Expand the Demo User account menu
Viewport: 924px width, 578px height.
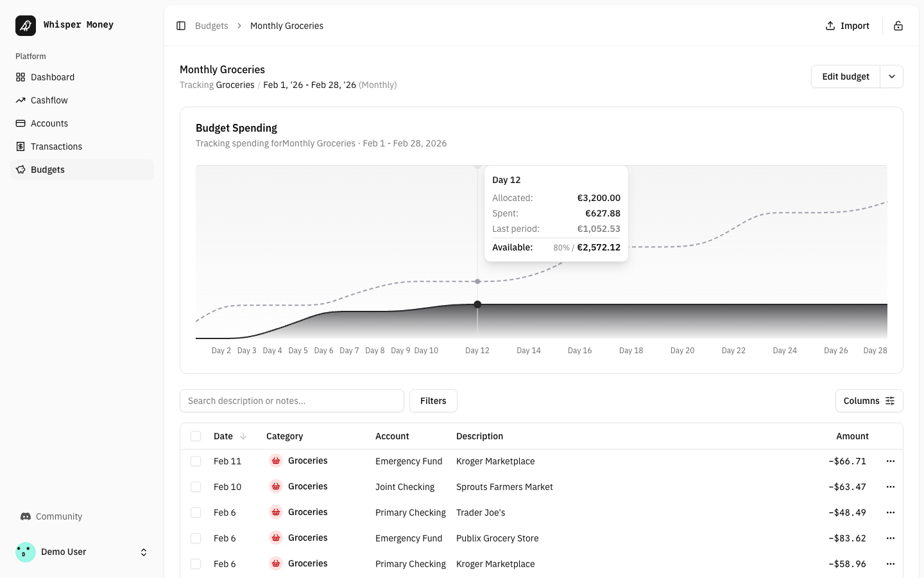144,552
